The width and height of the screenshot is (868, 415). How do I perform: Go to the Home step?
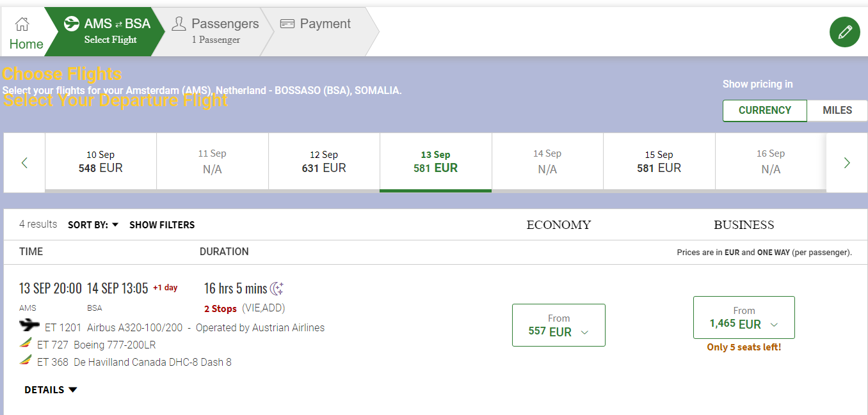[x=26, y=32]
